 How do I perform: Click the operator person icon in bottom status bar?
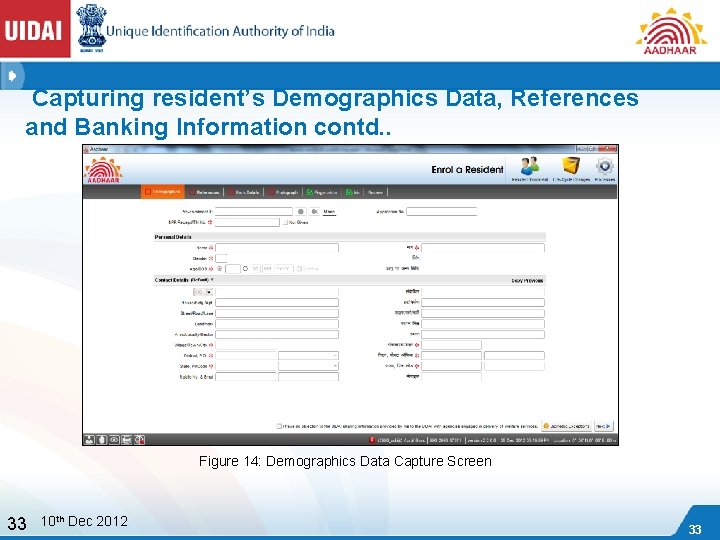[x=89, y=439]
